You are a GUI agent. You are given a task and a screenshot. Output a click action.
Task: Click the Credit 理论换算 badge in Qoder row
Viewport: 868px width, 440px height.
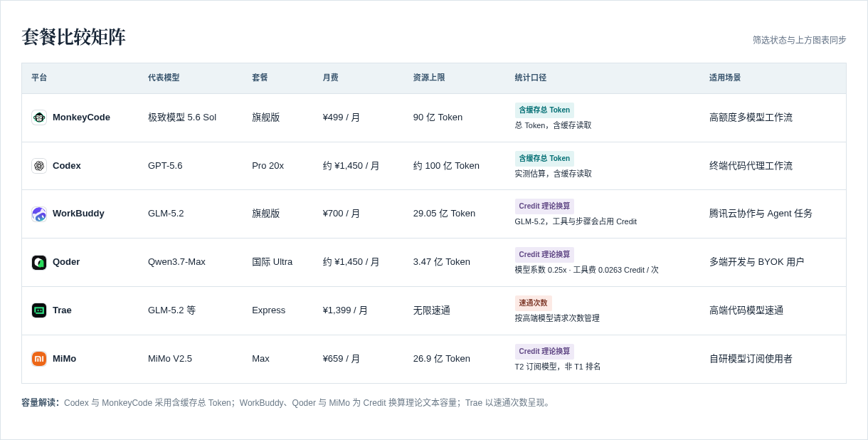[x=544, y=255]
